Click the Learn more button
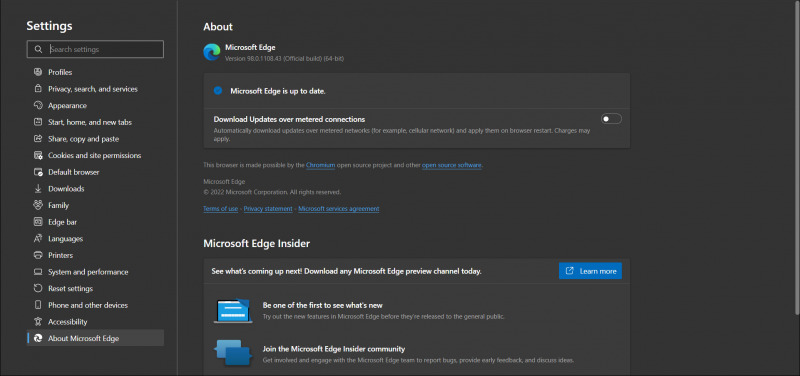800x376 pixels. (x=590, y=271)
